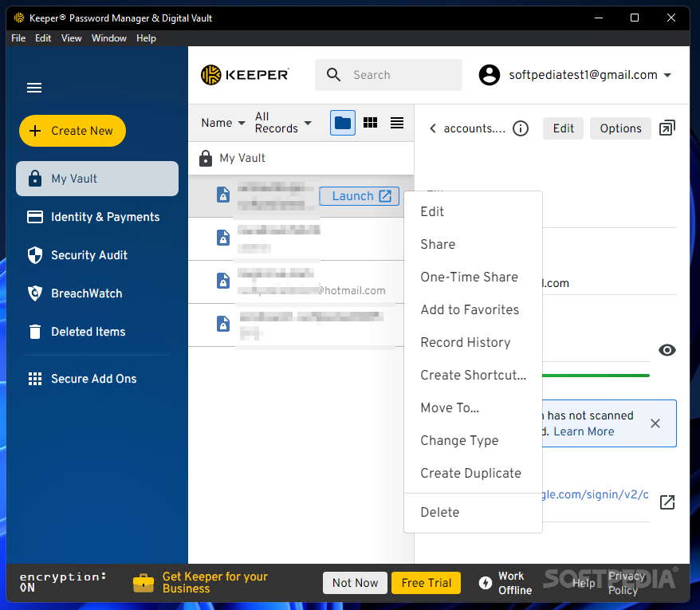The image size is (700, 610).
Task: Click the Search input field
Action: click(388, 75)
